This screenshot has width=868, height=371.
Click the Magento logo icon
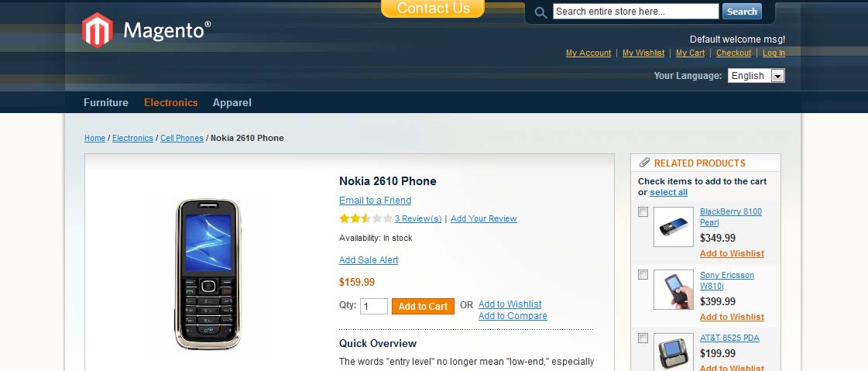point(98,30)
